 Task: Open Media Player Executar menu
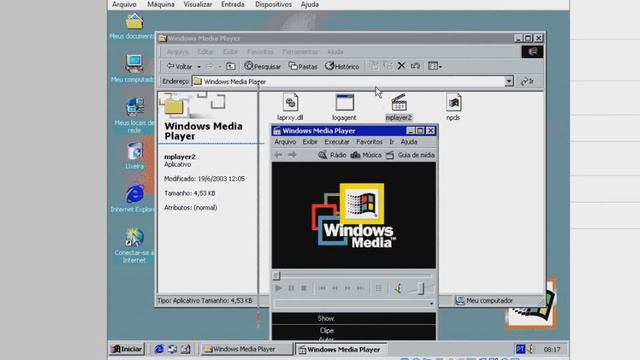pos(337,142)
